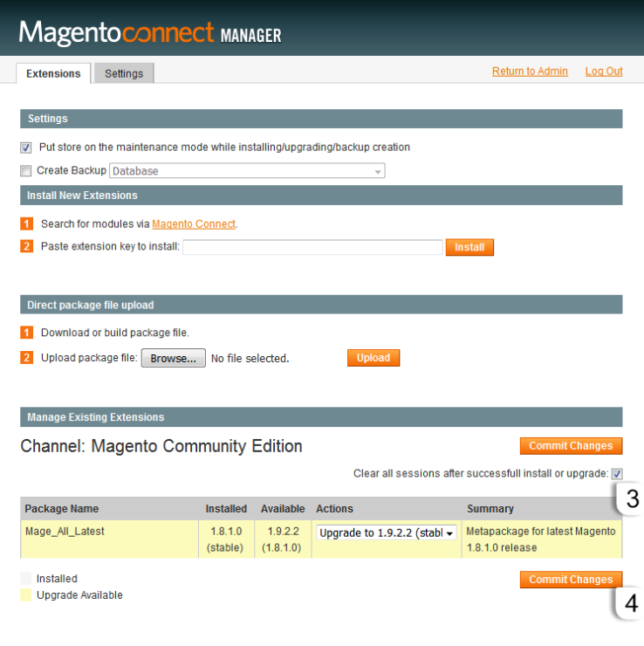Click the Metapackage for latest Magento summary

(541, 539)
